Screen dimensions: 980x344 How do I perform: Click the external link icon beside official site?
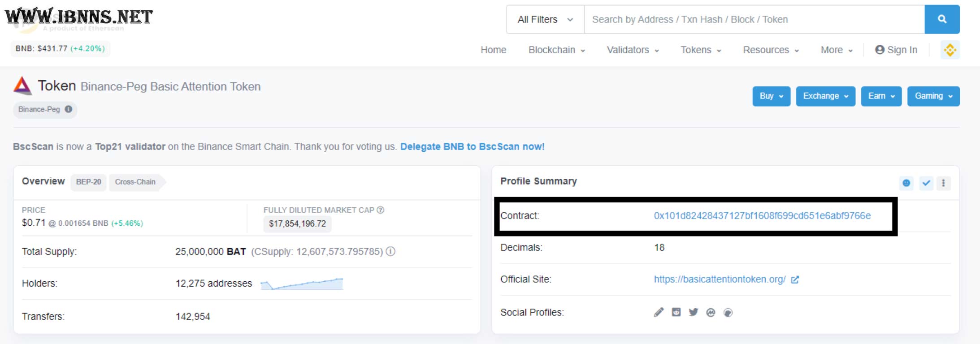pyautogui.click(x=795, y=279)
